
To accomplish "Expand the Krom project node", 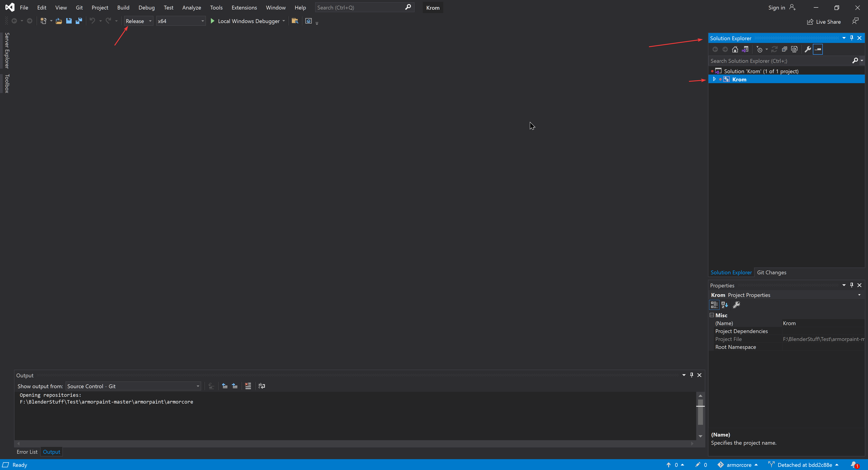I will click(714, 79).
